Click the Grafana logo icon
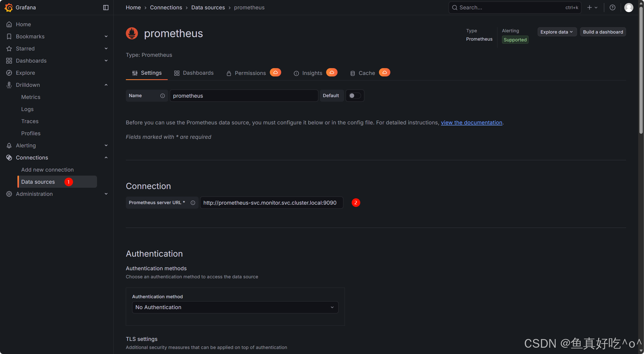 [9, 8]
